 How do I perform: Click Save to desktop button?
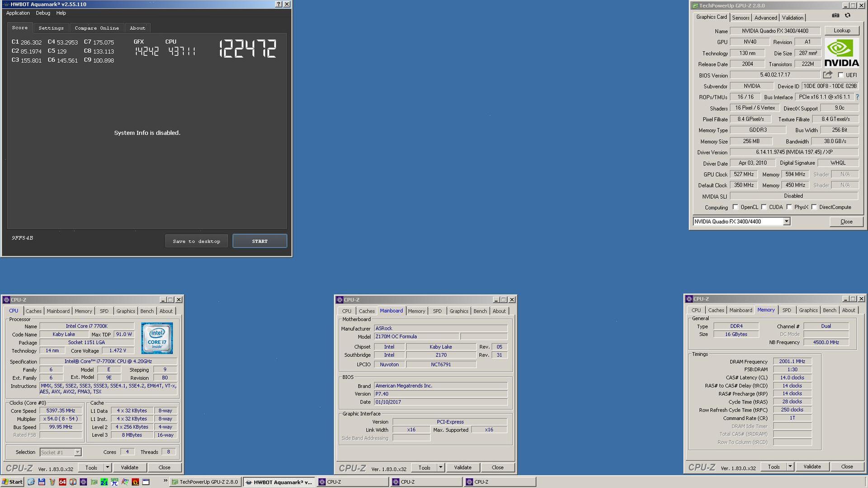click(x=197, y=241)
